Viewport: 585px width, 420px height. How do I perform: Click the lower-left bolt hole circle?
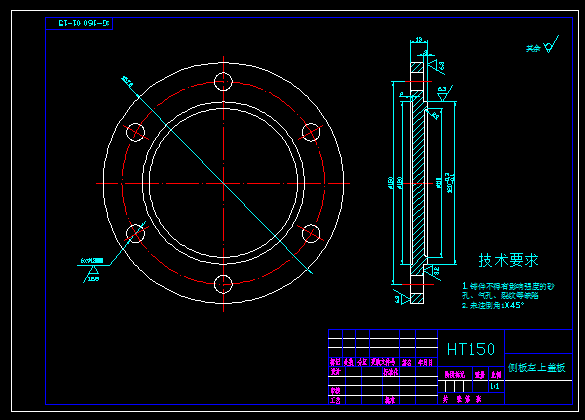pos(135,233)
